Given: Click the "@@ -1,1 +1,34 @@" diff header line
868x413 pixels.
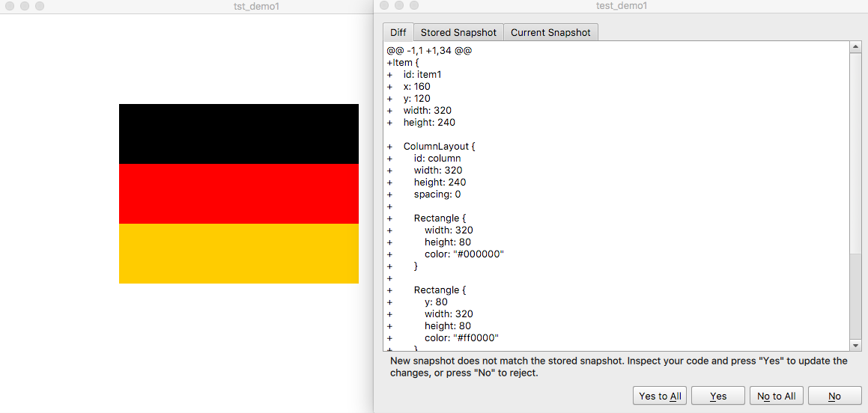Looking at the screenshot, I should [429, 51].
